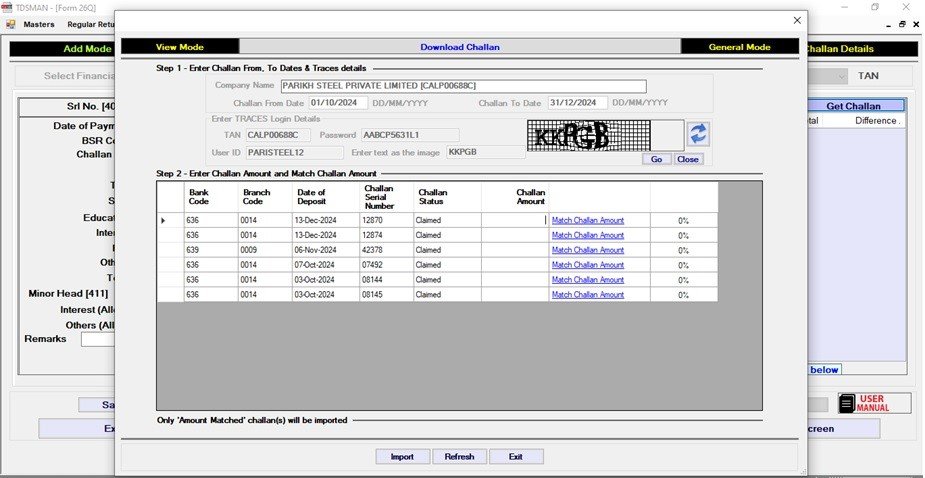
Task: Click the Close button under the captcha
Action: coord(688,159)
